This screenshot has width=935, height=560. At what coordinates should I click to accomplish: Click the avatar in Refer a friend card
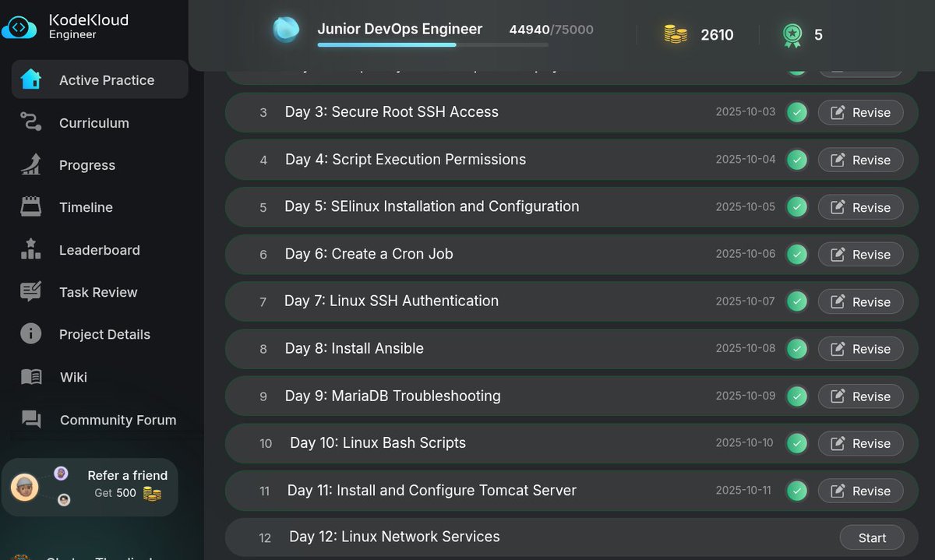point(25,488)
